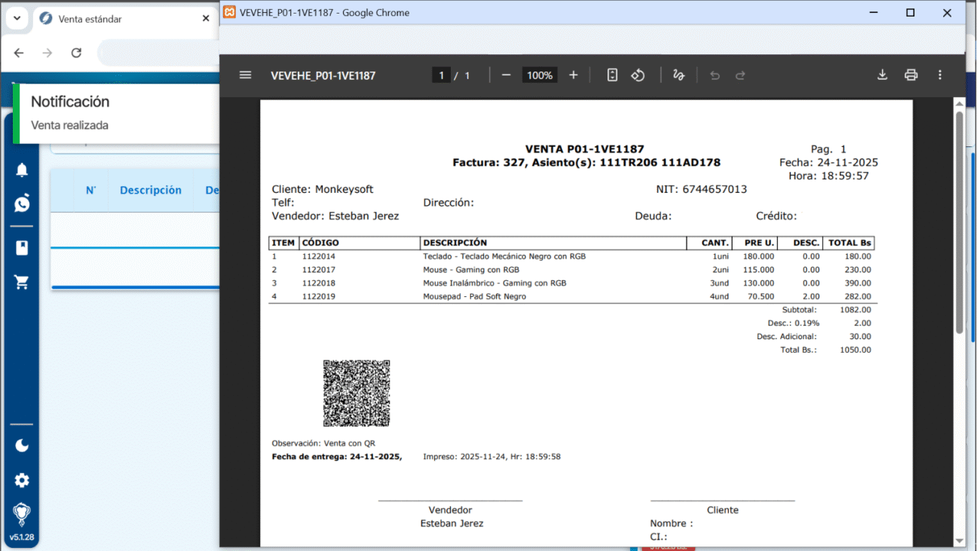Rotate the PDF document counterclockwise
Viewport: 980px width, 551px height.
[x=638, y=75]
